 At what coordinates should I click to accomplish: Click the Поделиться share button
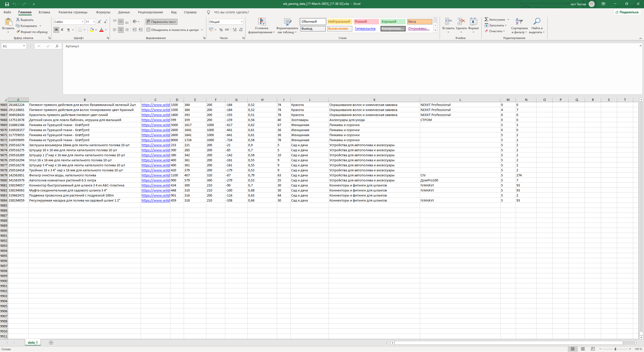click(x=627, y=12)
